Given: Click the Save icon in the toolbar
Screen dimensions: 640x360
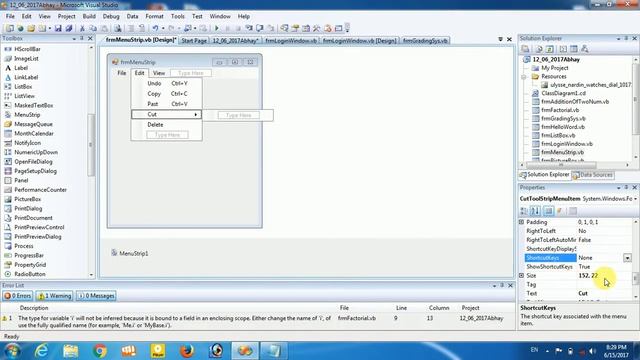Looking at the screenshot, I should click(58, 28).
